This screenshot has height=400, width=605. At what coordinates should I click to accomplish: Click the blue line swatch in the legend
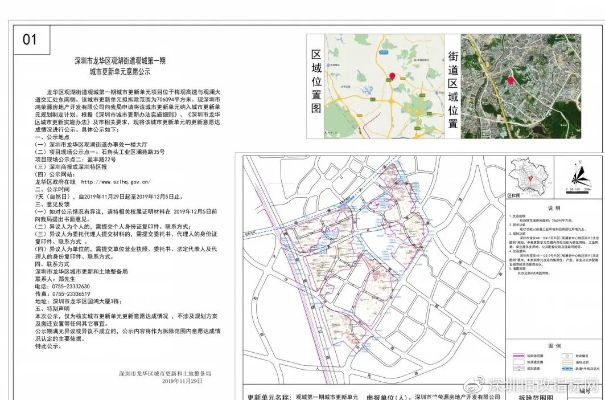567,368
